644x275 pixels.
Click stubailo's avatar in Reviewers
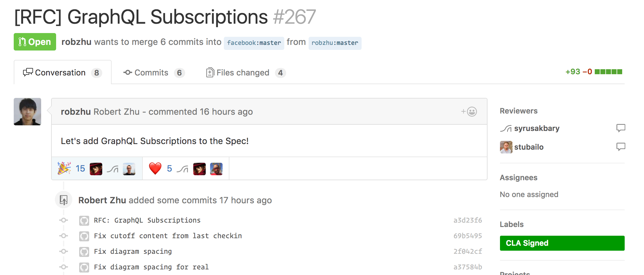click(506, 147)
